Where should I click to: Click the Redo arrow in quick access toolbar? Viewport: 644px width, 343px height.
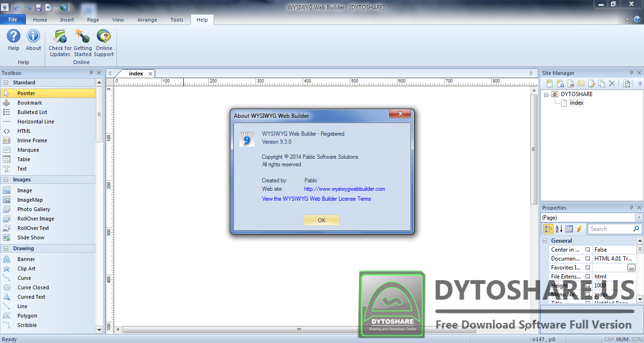coord(28,7)
